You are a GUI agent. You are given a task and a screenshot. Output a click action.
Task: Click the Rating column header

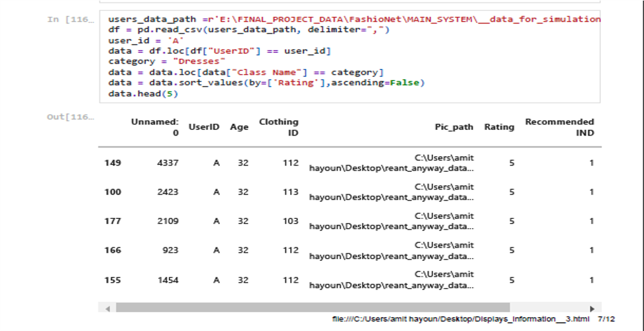pos(499,127)
